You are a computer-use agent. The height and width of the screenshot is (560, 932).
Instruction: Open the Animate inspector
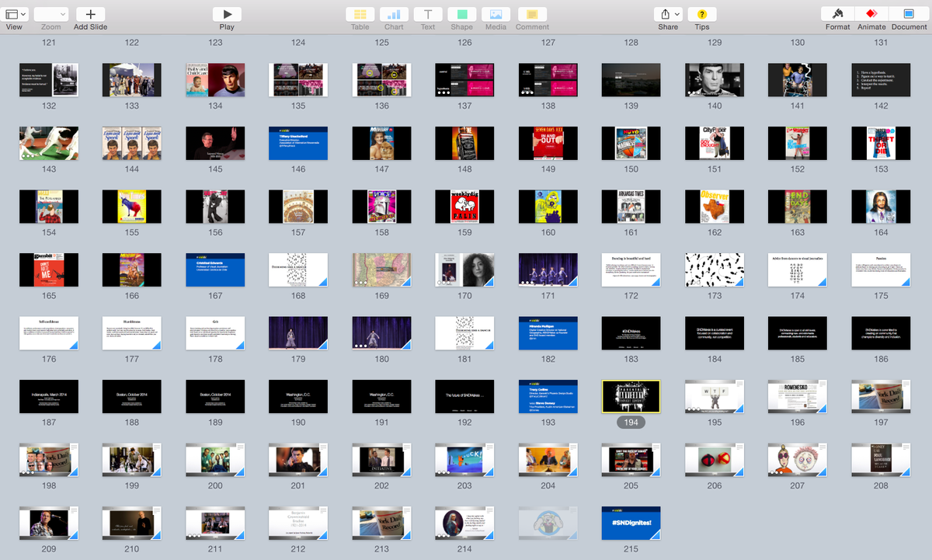point(871,14)
